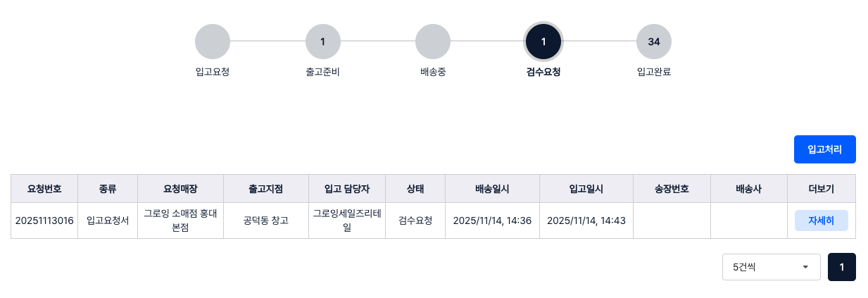
Task: Click the 송장번호 column header
Action: point(672,189)
